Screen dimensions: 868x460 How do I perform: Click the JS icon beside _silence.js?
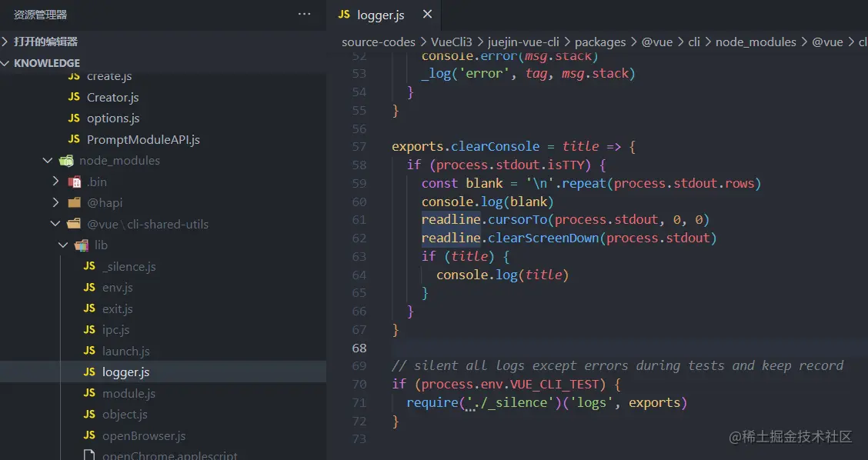[90, 265]
